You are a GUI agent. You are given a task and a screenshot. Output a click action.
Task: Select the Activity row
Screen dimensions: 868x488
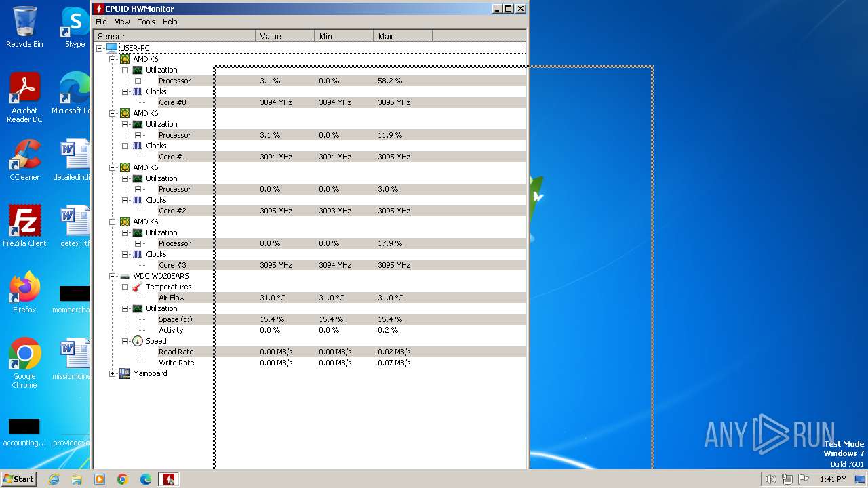click(342, 330)
